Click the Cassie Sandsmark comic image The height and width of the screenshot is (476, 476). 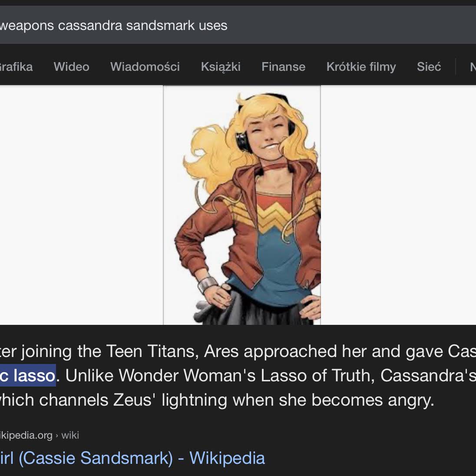242,205
